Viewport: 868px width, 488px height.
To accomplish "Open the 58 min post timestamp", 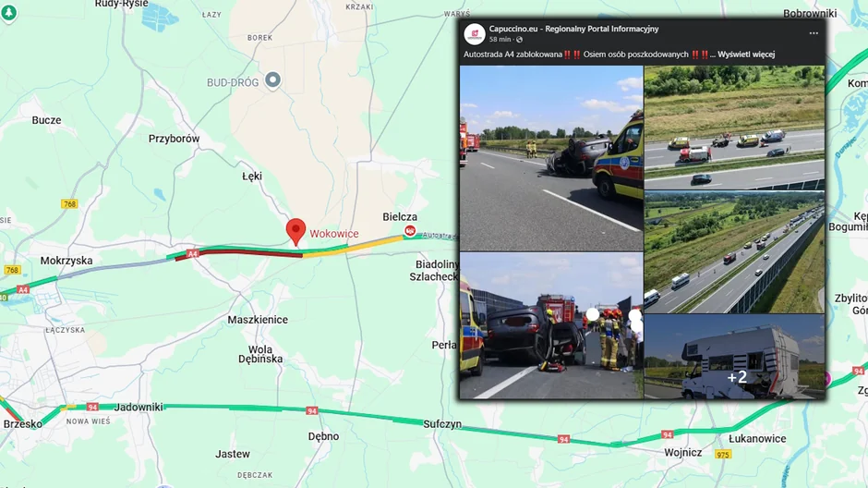I will (500, 40).
